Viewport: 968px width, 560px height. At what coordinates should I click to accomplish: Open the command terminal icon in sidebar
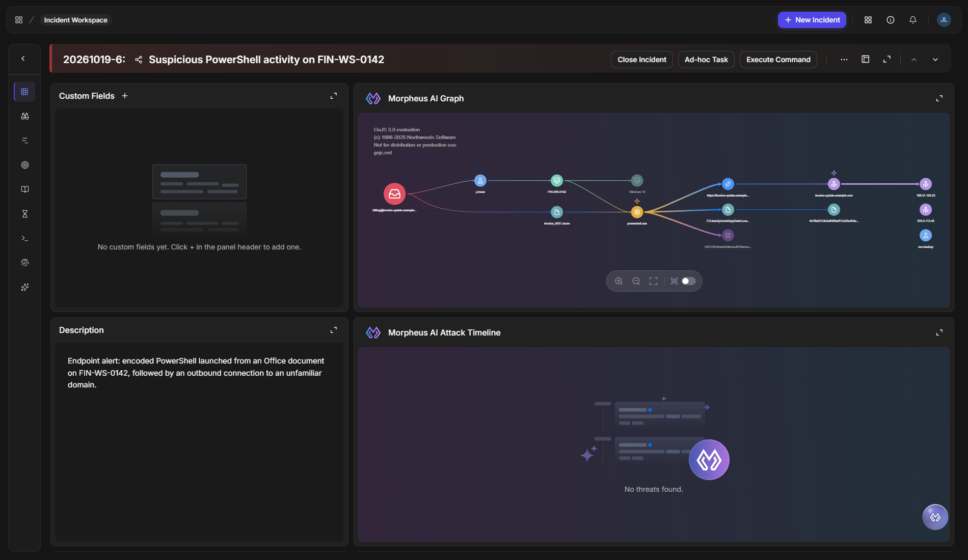point(24,238)
